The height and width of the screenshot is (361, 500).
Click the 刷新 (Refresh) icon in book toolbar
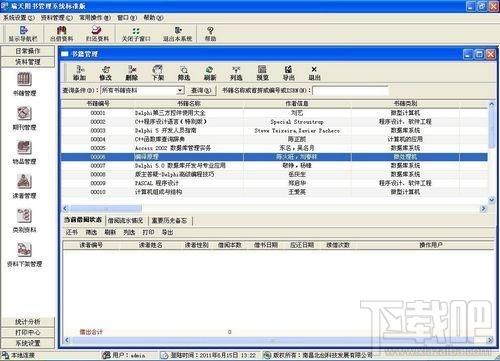[210, 73]
